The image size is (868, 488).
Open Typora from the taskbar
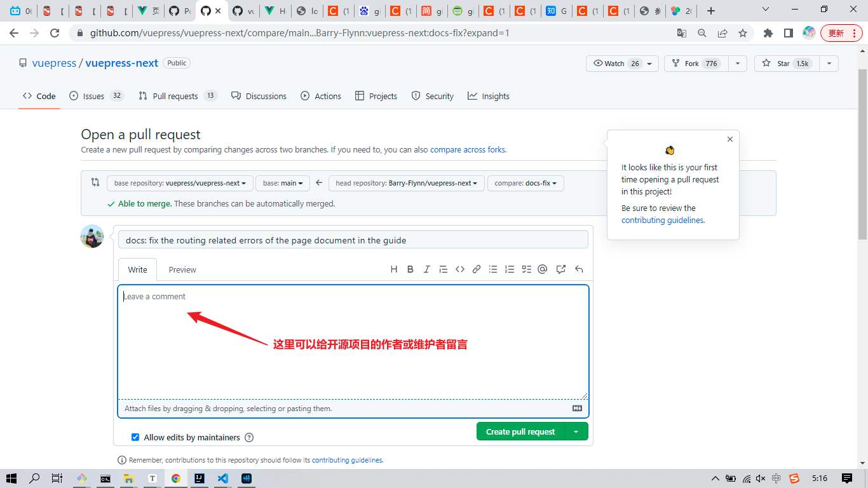[x=152, y=478]
